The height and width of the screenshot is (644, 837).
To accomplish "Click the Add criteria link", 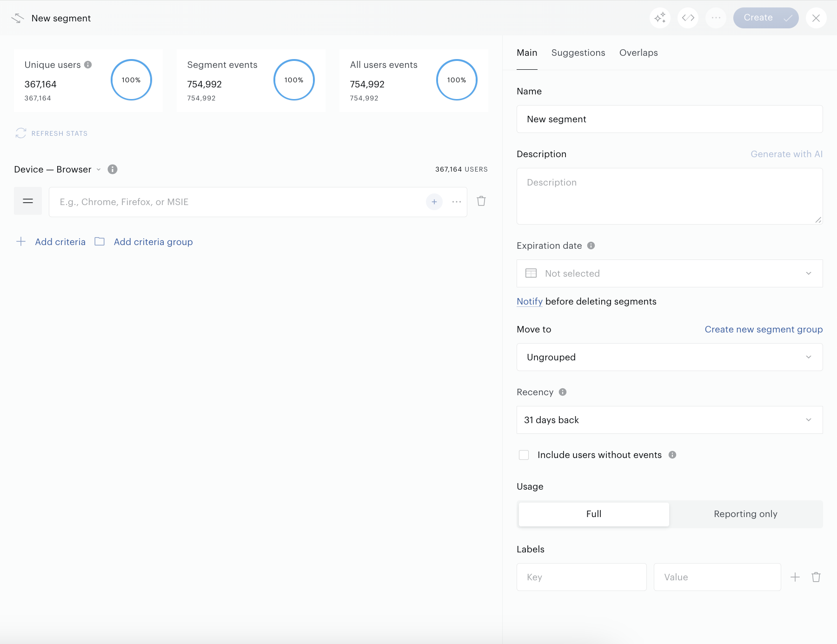I will [x=60, y=242].
